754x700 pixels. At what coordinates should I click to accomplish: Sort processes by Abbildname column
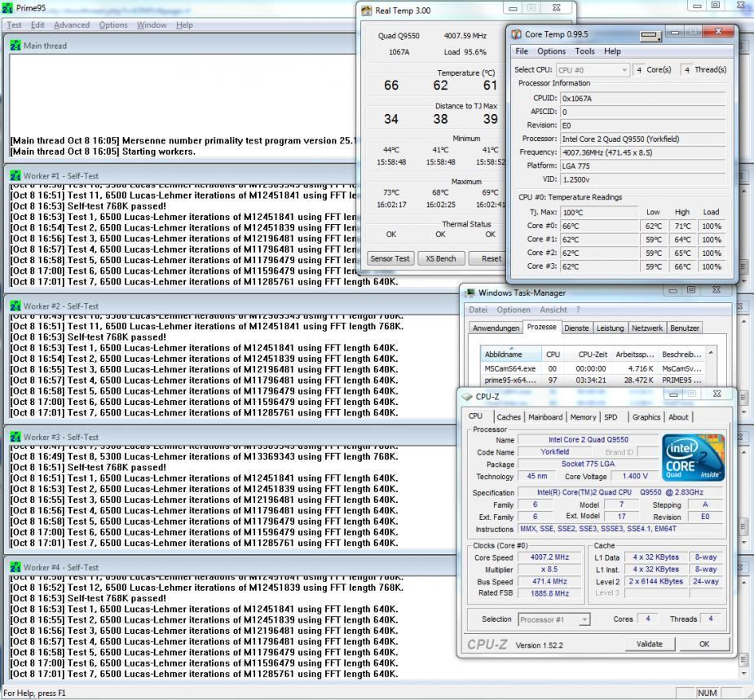click(511, 354)
